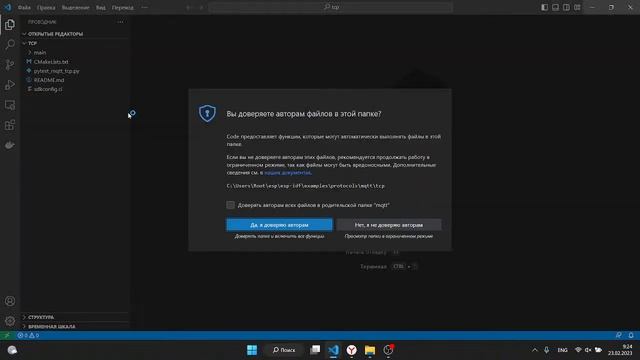Image resolution: width=640 pixels, height=360 pixels.
Task: Open Task View on taskbar
Action: coord(315,350)
